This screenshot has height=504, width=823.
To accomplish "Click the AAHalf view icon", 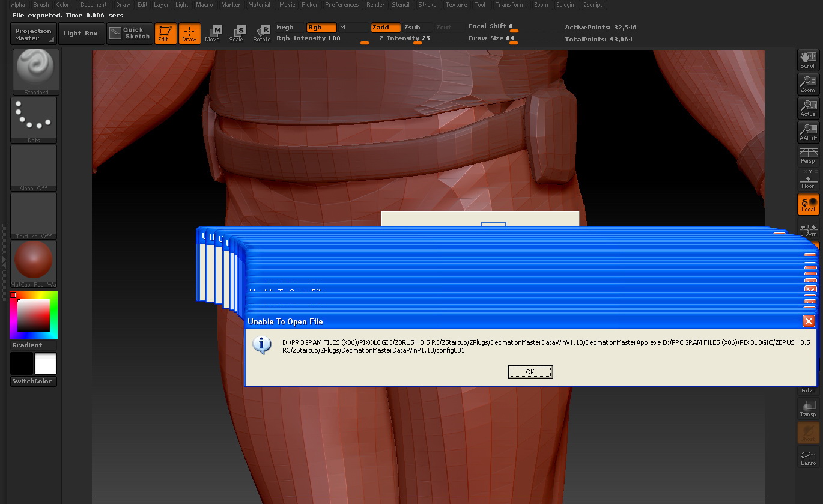I will [x=808, y=132].
